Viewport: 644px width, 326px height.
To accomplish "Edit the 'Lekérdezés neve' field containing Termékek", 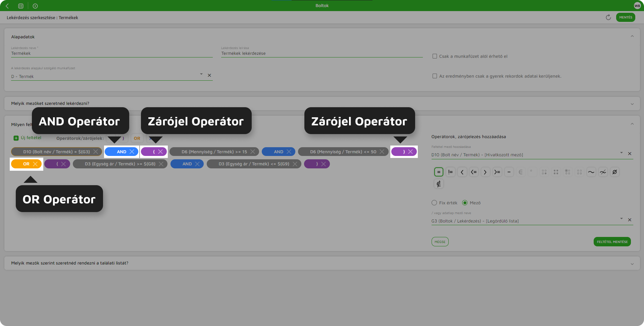I will pyautogui.click(x=112, y=53).
